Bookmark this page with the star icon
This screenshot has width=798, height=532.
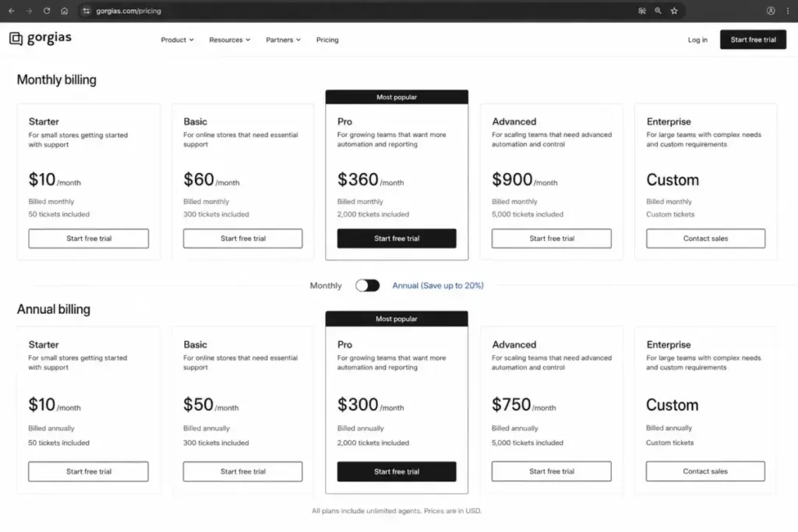[x=674, y=11]
